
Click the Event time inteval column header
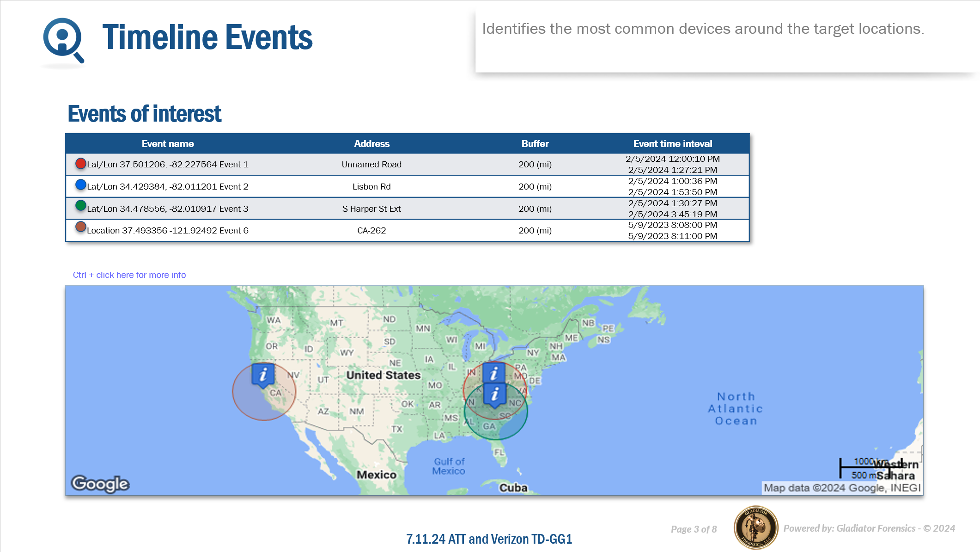click(672, 144)
